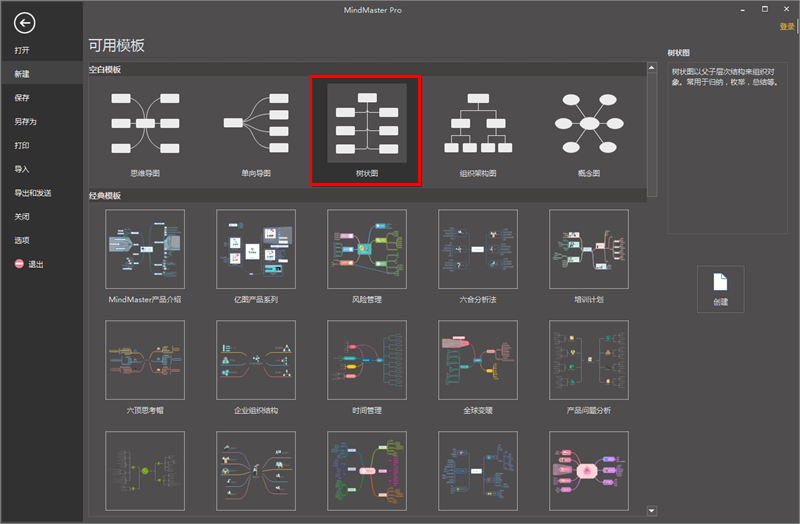Click the red 退出 icon
800x524 pixels.
click(19, 264)
